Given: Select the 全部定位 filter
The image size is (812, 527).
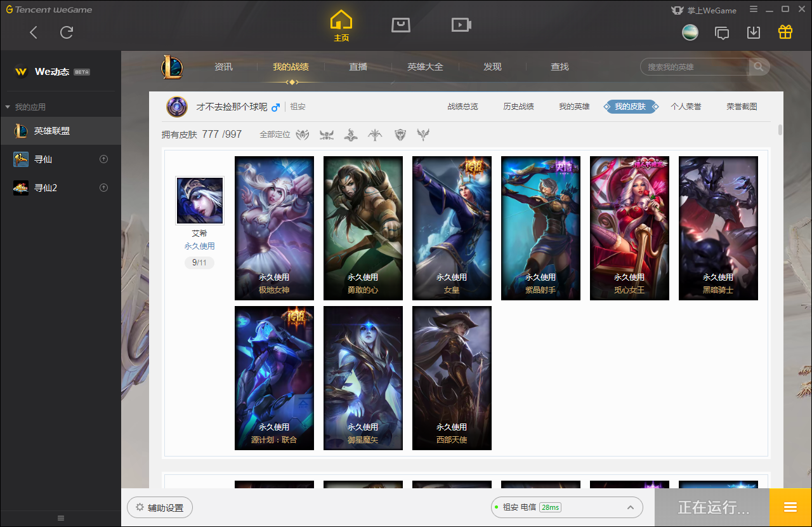Looking at the screenshot, I should (275, 135).
